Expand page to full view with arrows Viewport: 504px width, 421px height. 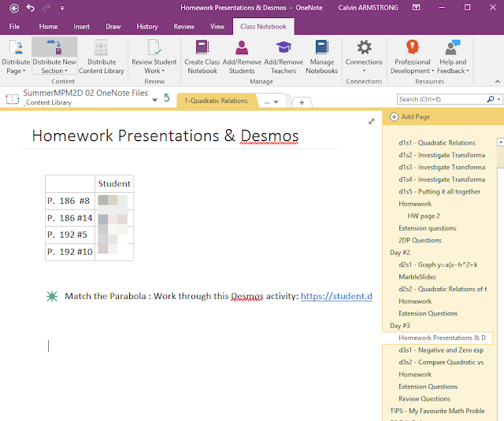tap(371, 121)
